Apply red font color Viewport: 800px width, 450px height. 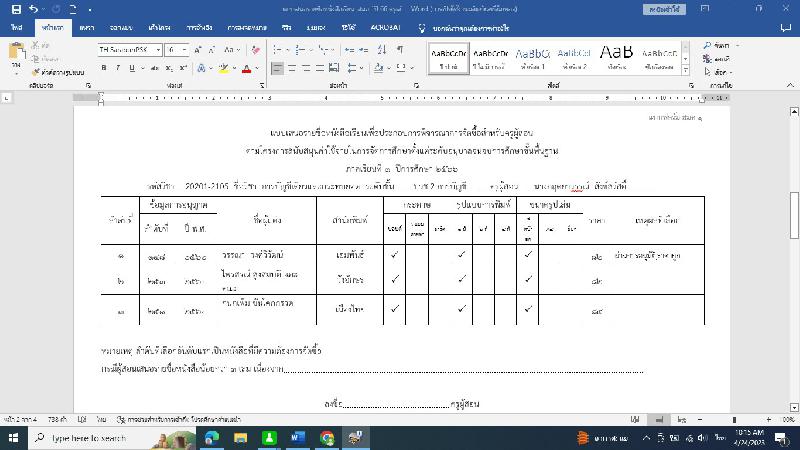pos(246,68)
